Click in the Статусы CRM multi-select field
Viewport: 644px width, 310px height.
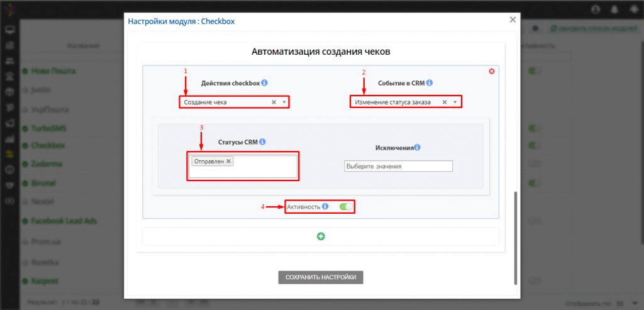tap(243, 166)
